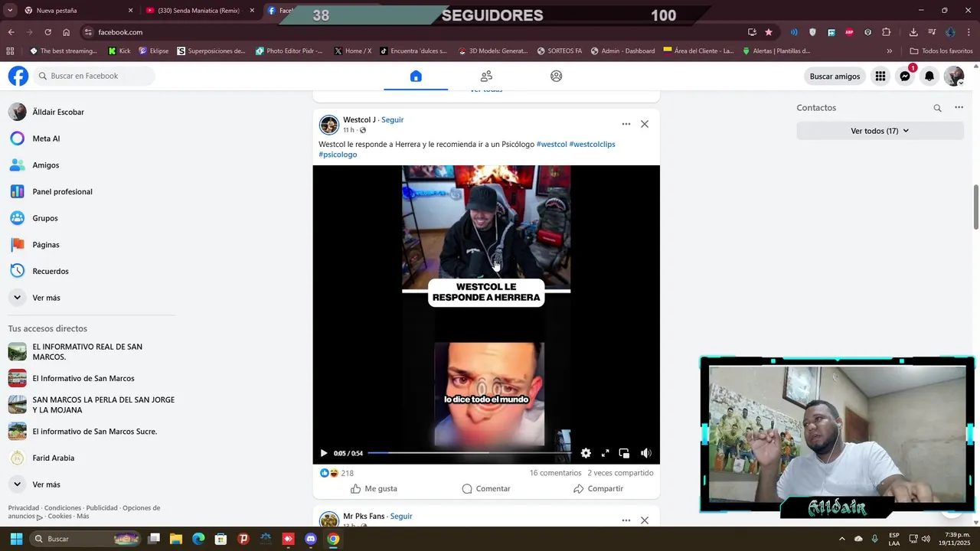View the 218 reactions list
This screenshot has width=980, height=551.
(x=347, y=474)
